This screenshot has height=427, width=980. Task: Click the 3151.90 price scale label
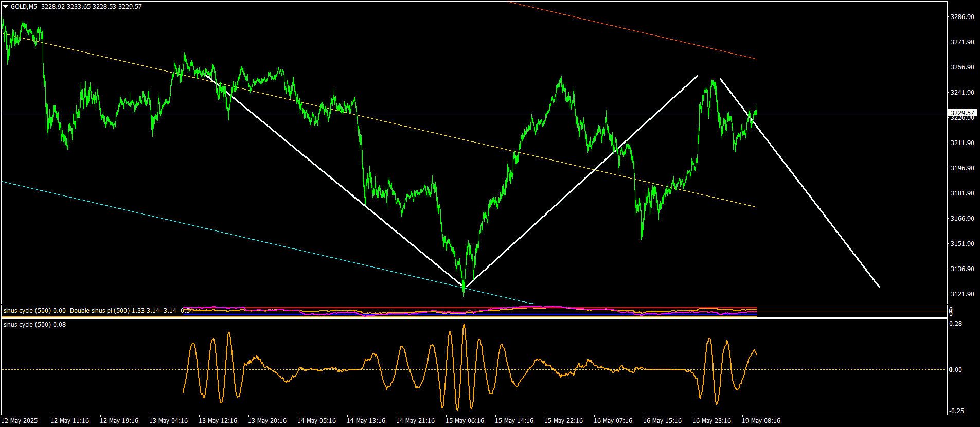pyautogui.click(x=962, y=244)
